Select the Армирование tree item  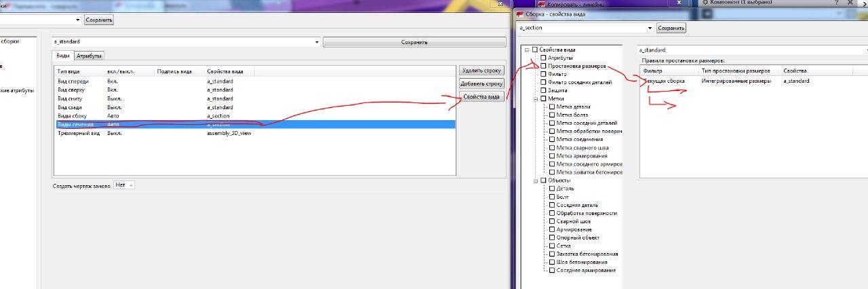[574, 229]
